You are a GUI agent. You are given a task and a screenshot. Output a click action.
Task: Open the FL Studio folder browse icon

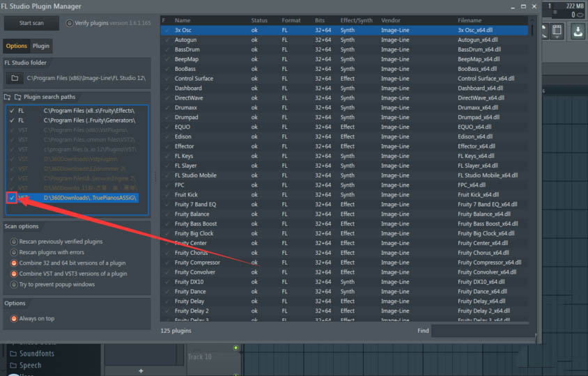15,78
